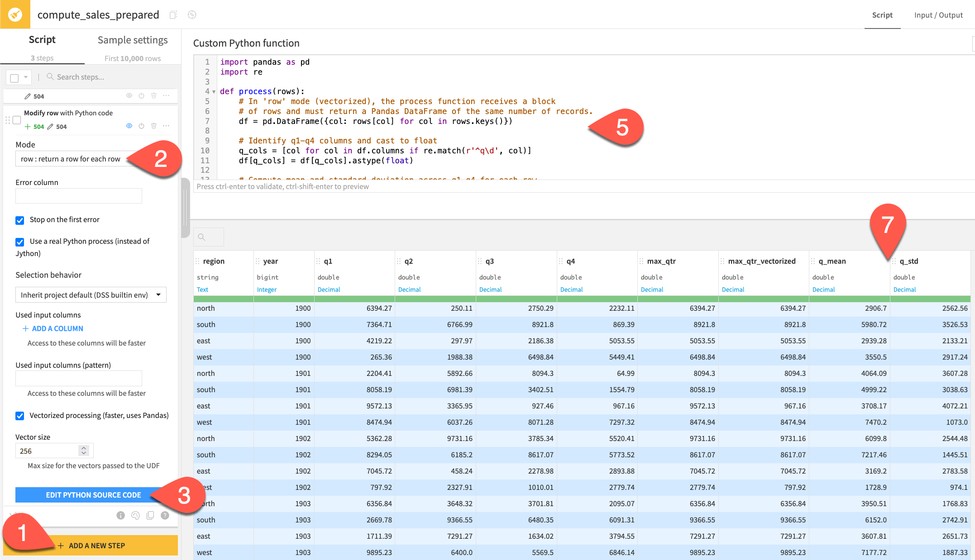The width and height of the screenshot is (975, 560).
Task: Click the Modify row with Python code title
Action: click(68, 113)
